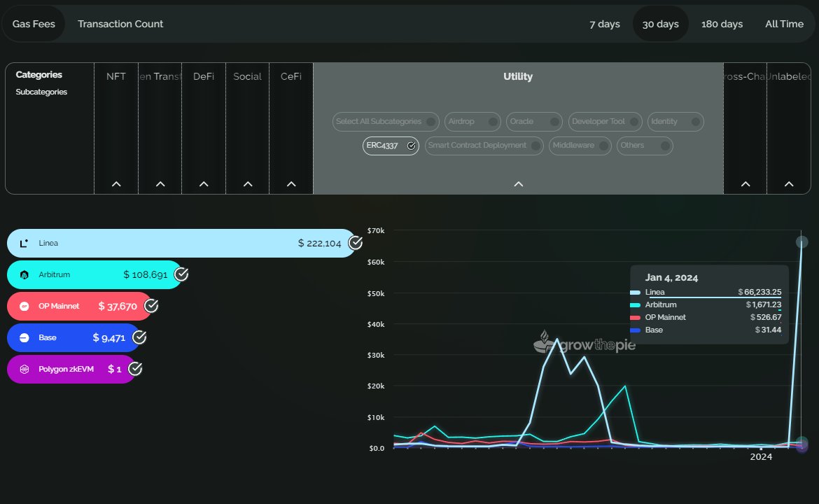Click the 2024 x-axis label
The width and height of the screenshot is (819, 504).
[x=761, y=457]
